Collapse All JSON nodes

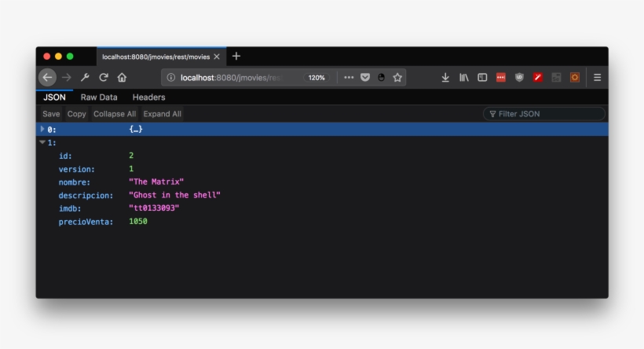[115, 114]
